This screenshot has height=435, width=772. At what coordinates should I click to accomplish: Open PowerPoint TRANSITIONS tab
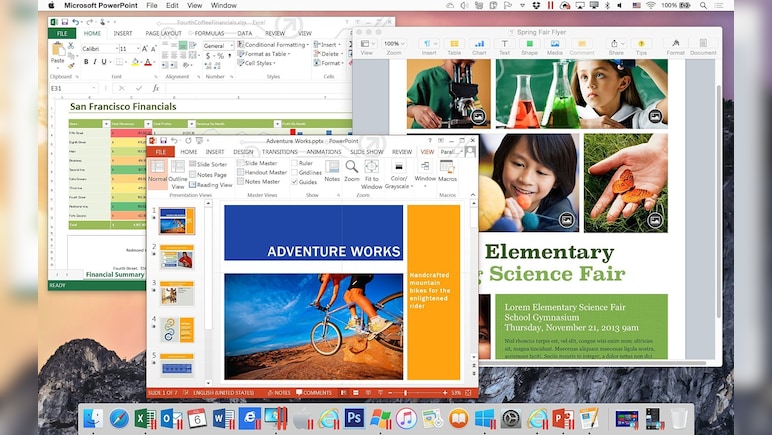[x=280, y=152]
